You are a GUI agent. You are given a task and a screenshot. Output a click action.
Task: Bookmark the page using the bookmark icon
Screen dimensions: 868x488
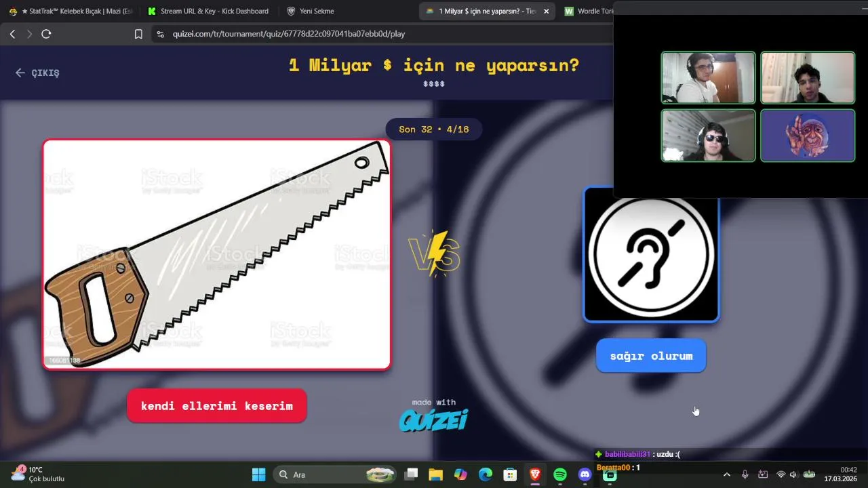coord(138,34)
